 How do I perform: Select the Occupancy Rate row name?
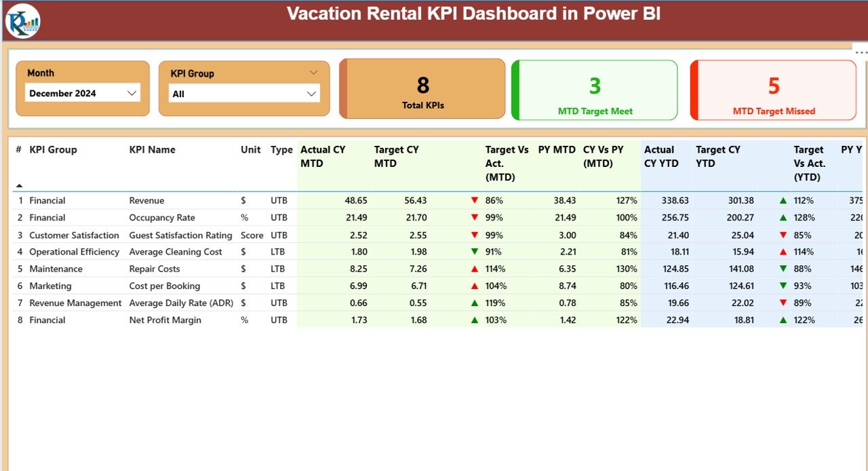[x=162, y=218]
